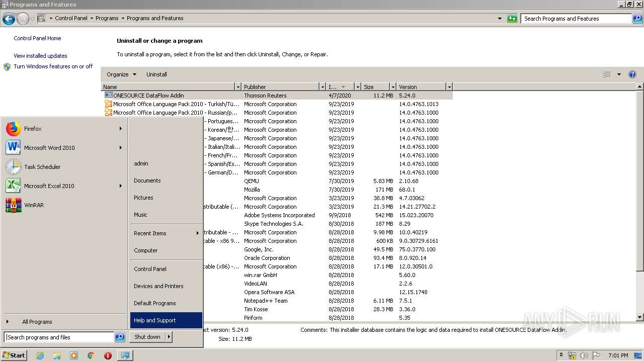Open the Installed On column filter dropdown
Screen dimensions: 644x362
click(x=358, y=87)
